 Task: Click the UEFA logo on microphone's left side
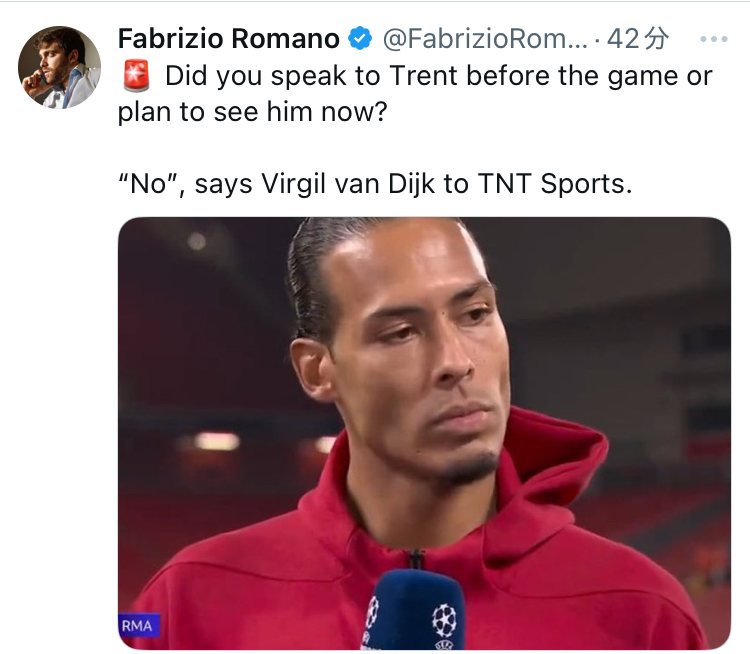(x=373, y=614)
